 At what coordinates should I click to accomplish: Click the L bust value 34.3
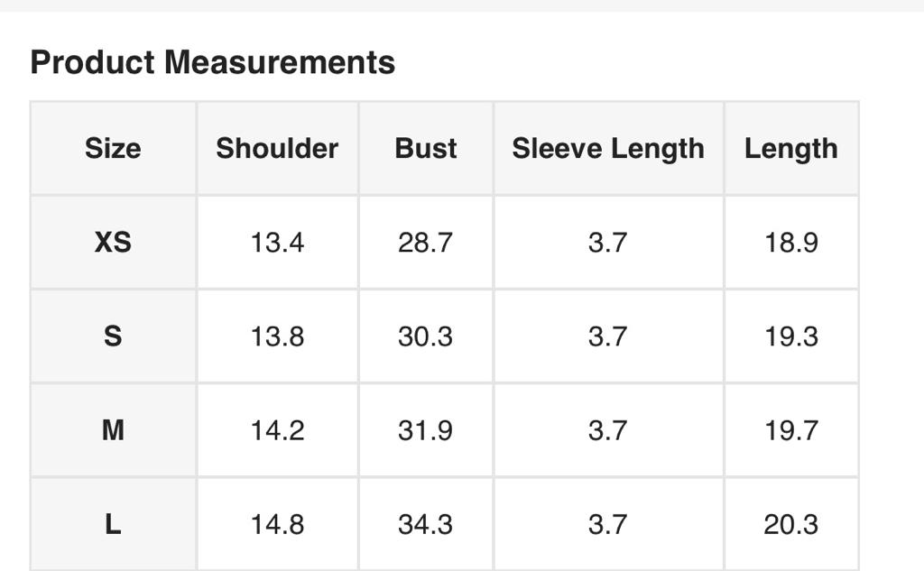coord(425,524)
